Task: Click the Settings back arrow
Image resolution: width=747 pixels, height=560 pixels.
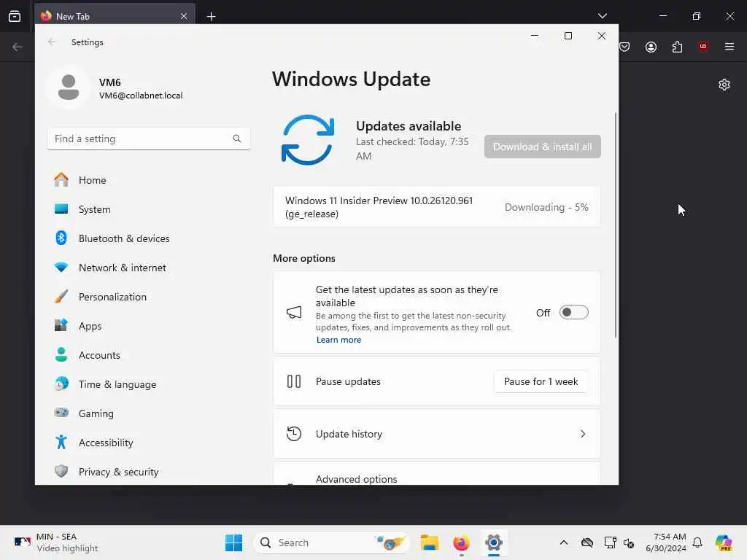Action: tap(52, 42)
